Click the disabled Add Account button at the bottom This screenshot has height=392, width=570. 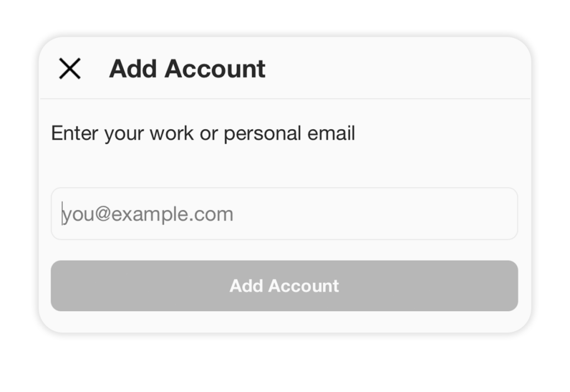click(284, 286)
